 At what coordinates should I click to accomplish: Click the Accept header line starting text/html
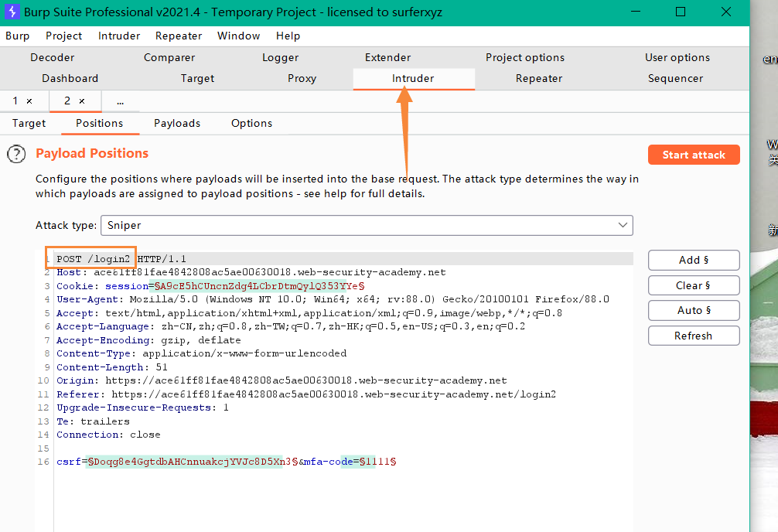pyautogui.click(x=309, y=313)
